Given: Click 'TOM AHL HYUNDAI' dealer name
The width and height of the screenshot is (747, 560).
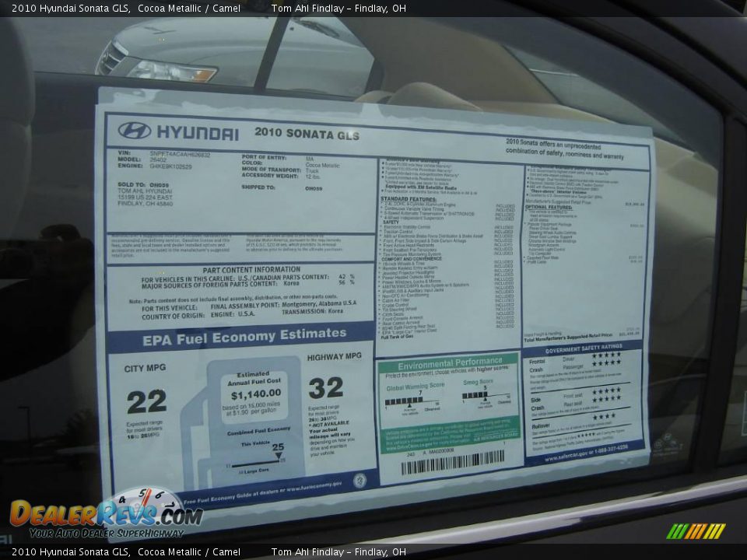Looking at the screenshot, I should pos(145,191).
